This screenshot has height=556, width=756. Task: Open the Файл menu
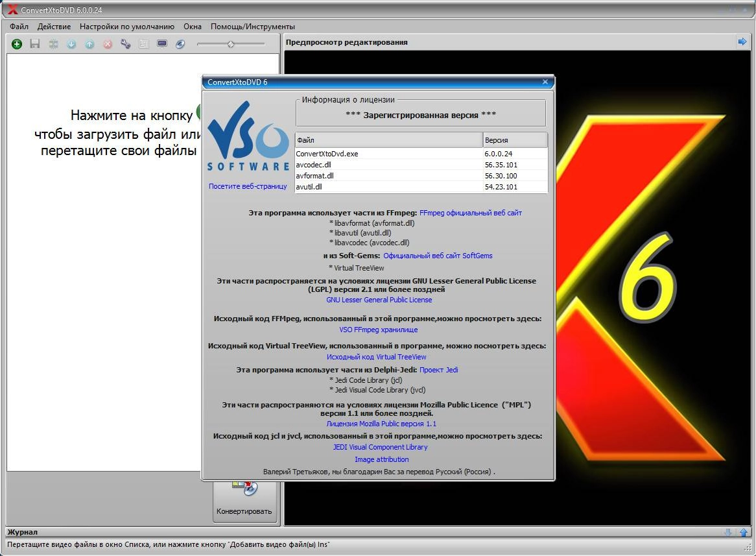19,27
